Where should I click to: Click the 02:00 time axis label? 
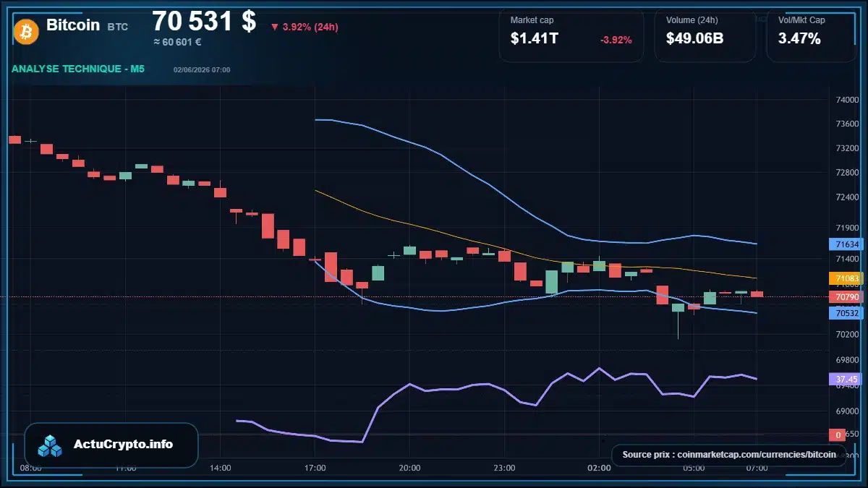(x=599, y=468)
